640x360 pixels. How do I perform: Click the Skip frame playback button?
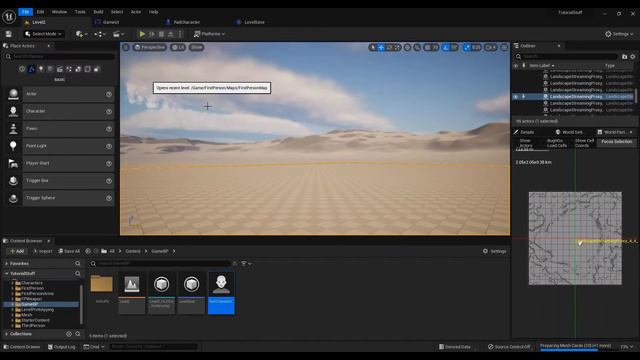coord(152,34)
